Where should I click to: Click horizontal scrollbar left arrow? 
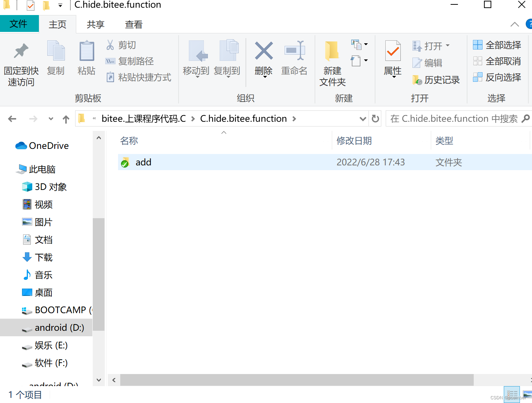click(x=114, y=380)
